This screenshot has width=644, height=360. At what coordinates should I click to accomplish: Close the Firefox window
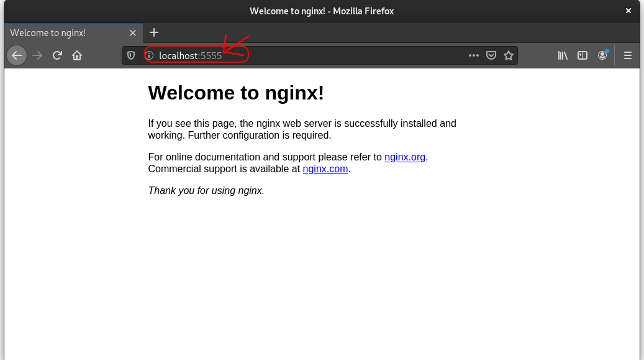[x=628, y=11]
